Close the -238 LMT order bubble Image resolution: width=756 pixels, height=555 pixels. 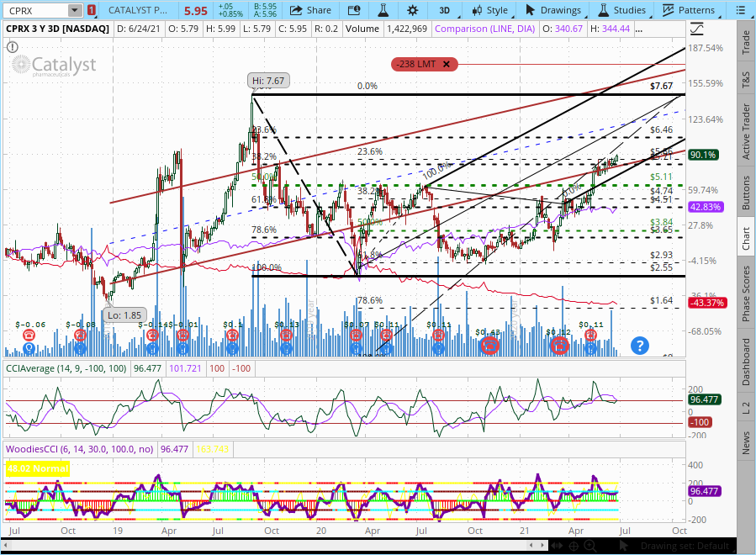tap(447, 64)
